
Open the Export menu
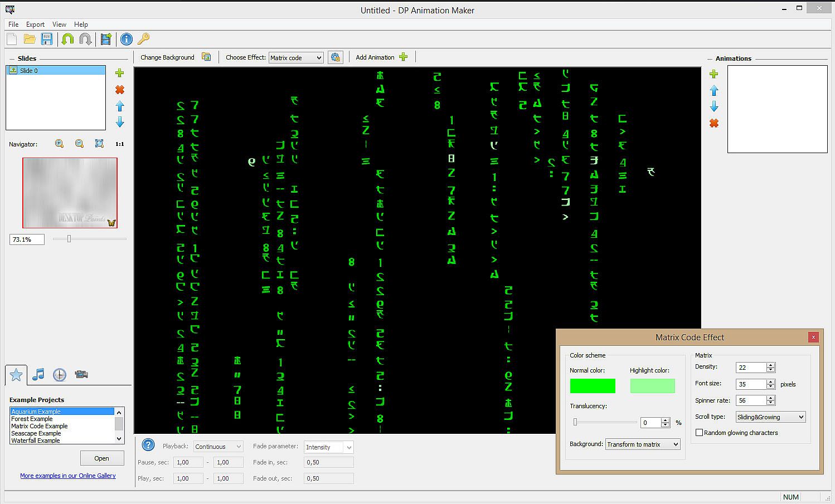pyautogui.click(x=35, y=25)
